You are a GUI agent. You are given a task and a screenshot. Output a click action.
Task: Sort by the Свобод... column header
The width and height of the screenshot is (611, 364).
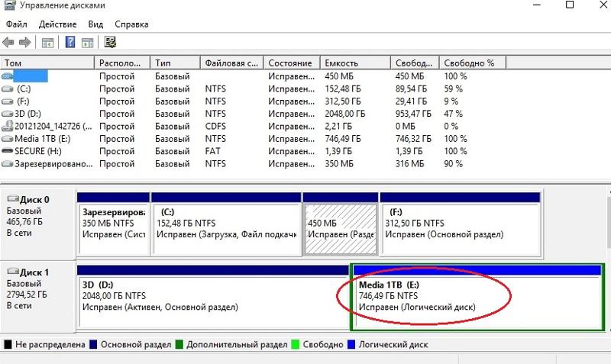pyautogui.click(x=415, y=63)
